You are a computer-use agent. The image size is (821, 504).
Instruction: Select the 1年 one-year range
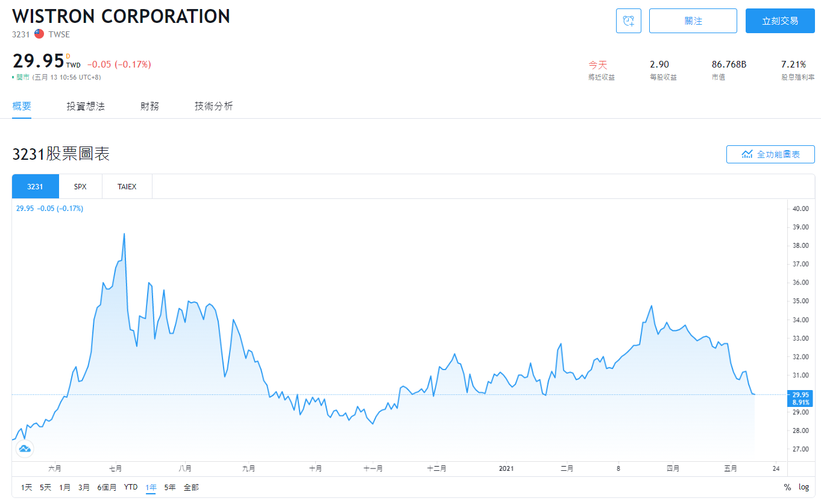(x=151, y=487)
